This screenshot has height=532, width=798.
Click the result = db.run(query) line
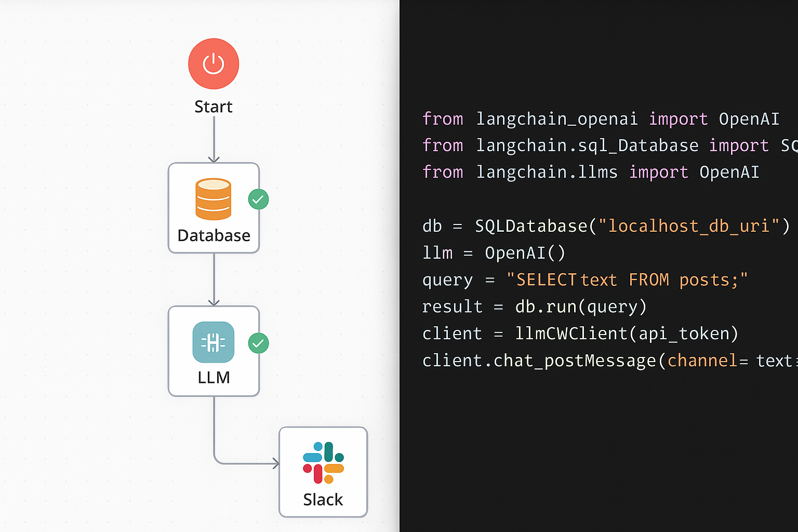pyautogui.click(x=535, y=307)
